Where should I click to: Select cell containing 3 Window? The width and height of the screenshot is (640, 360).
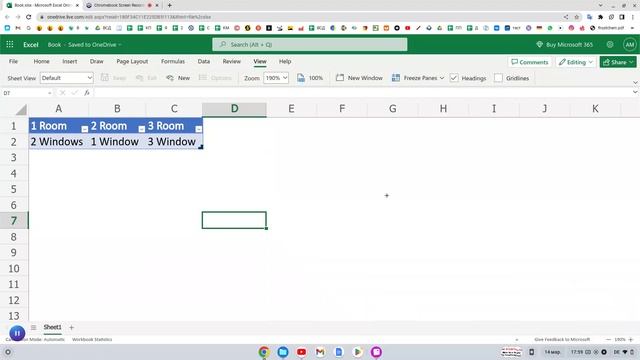click(174, 142)
